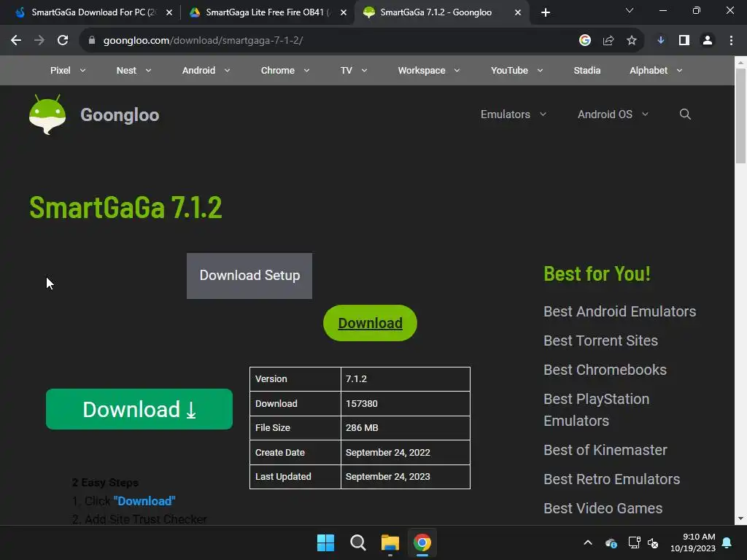The width and height of the screenshot is (747, 560).
Task: Open clock showing 9:10 AM
Action: click(693, 542)
